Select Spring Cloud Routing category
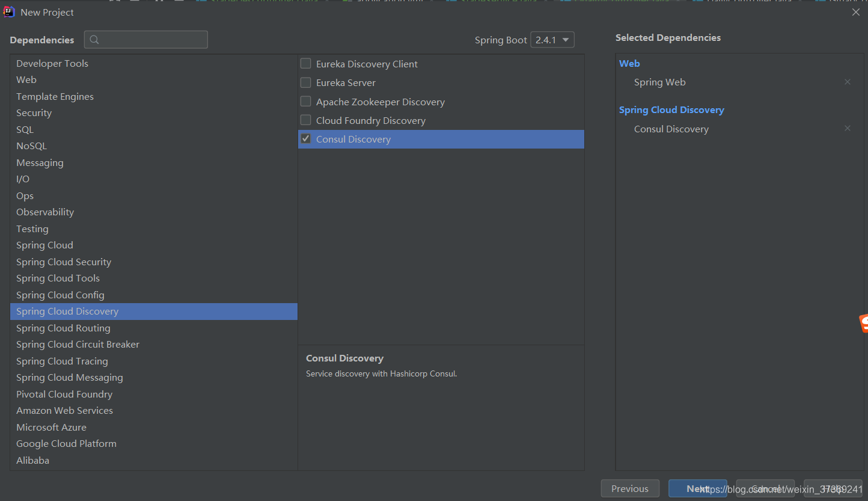 tap(154, 328)
